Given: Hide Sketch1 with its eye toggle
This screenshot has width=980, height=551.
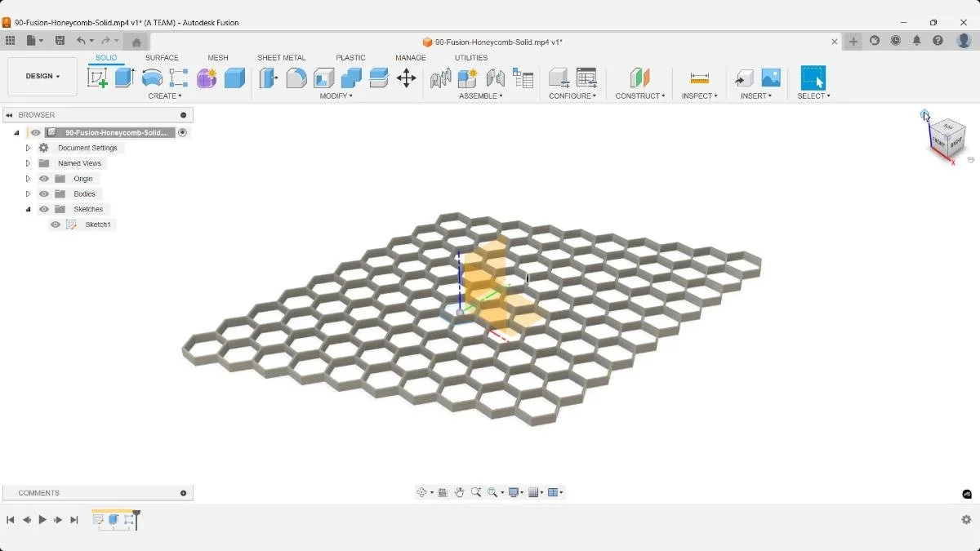Looking at the screenshot, I should pos(56,224).
